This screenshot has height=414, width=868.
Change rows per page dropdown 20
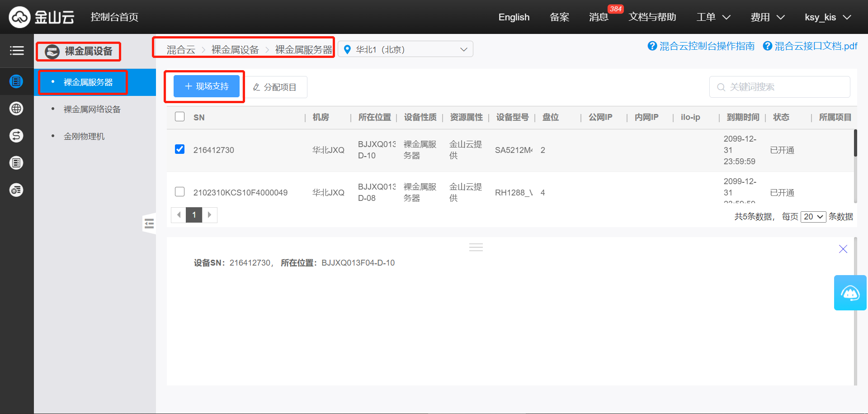[813, 217]
